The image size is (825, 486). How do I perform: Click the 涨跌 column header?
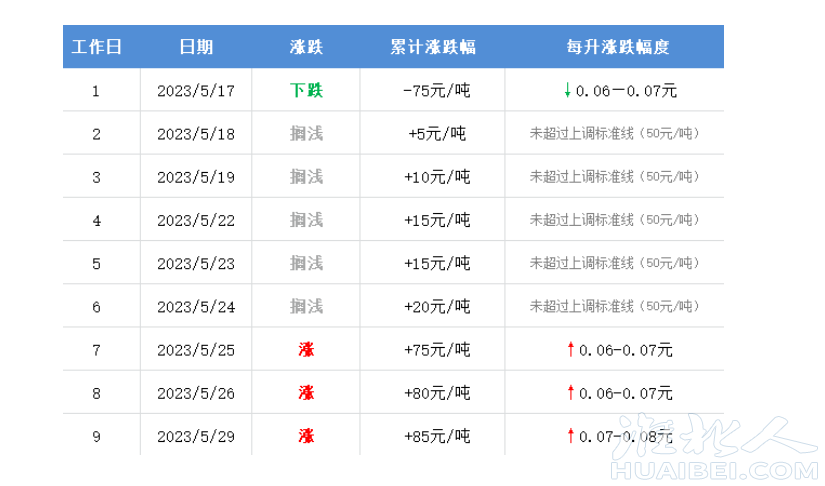pyautogui.click(x=306, y=47)
